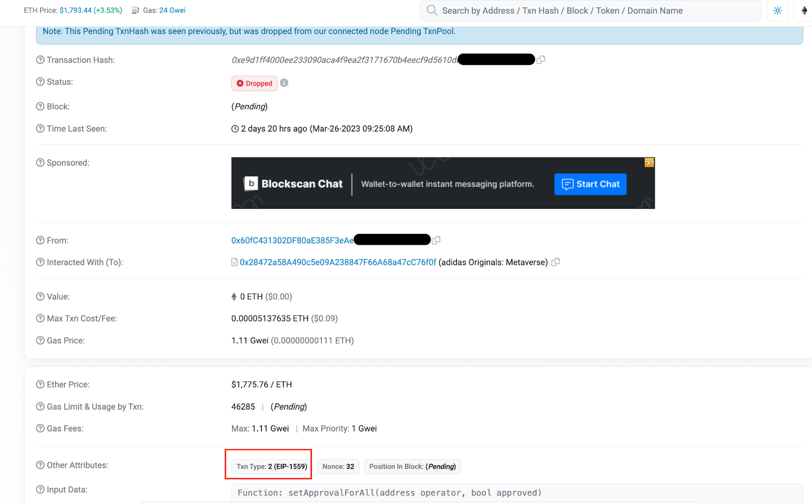Click the Txn Type: 2 (EIP-1559) badge

point(272,466)
